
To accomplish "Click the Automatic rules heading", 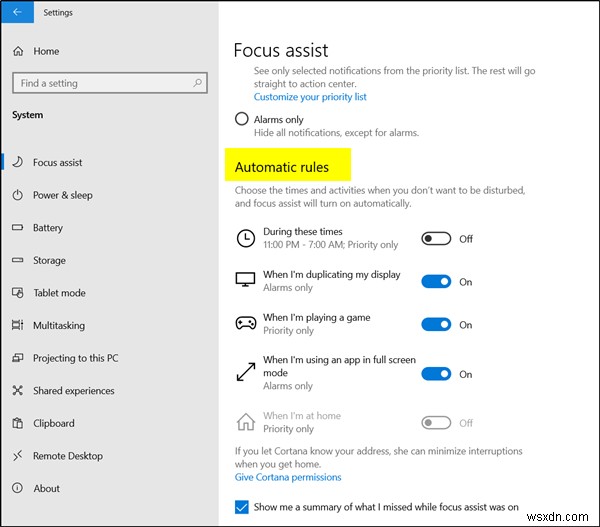I will pos(282,167).
